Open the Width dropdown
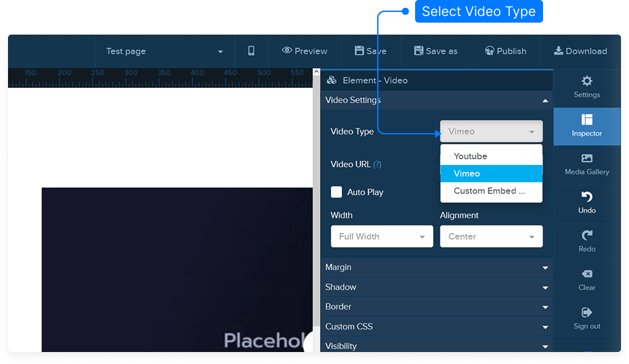The height and width of the screenshot is (364, 629). [381, 237]
